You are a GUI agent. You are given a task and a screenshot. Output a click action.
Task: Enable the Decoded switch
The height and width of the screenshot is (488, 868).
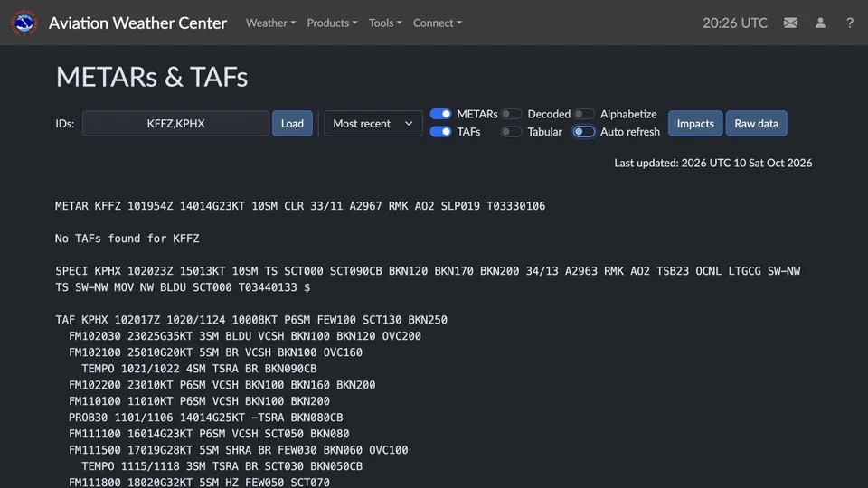click(x=511, y=114)
